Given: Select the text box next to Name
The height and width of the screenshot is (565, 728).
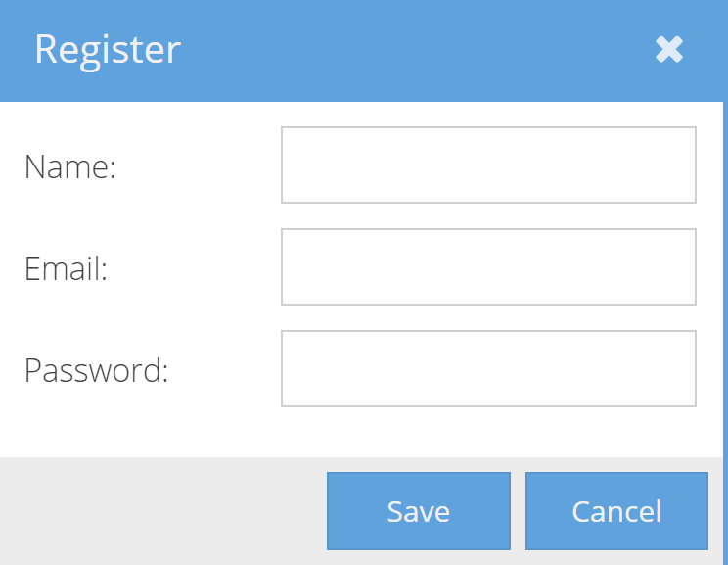Looking at the screenshot, I should [488, 165].
